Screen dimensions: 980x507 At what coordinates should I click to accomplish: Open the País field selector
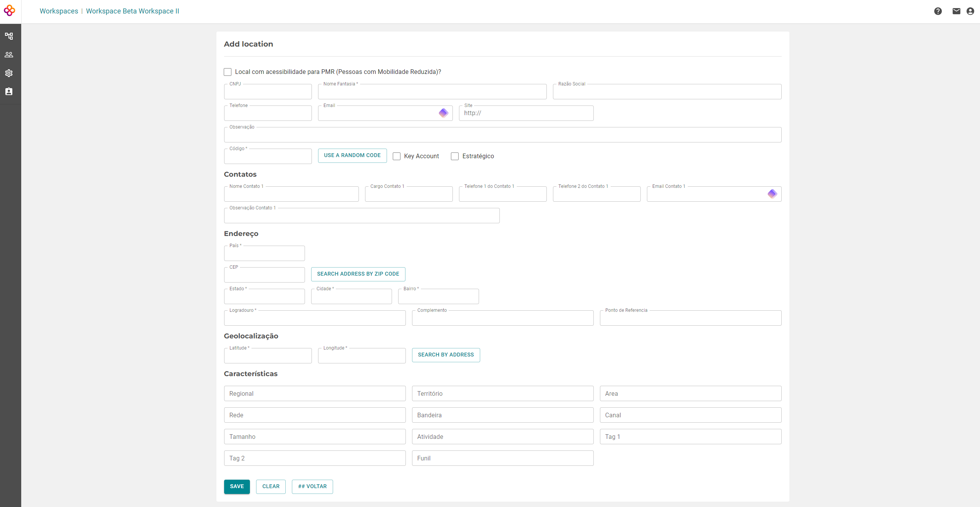click(264, 254)
